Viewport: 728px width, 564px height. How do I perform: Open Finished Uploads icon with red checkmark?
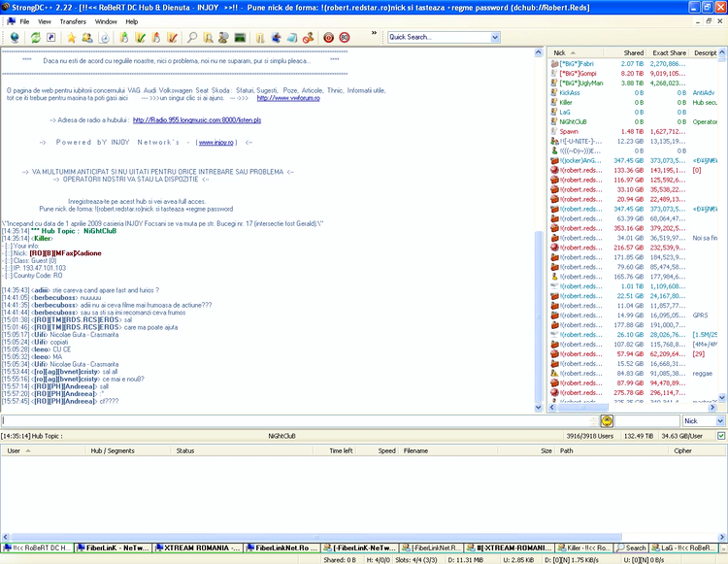click(x=172, y=38)
